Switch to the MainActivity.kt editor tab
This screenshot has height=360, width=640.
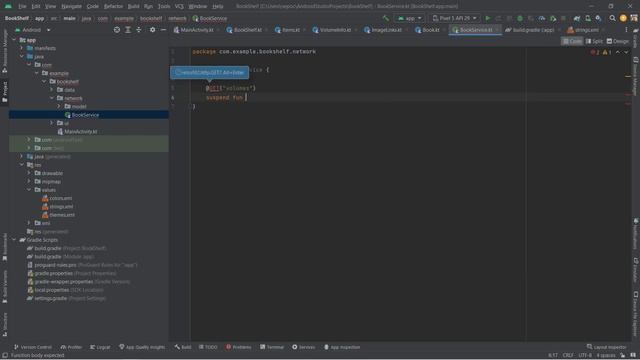196,30
